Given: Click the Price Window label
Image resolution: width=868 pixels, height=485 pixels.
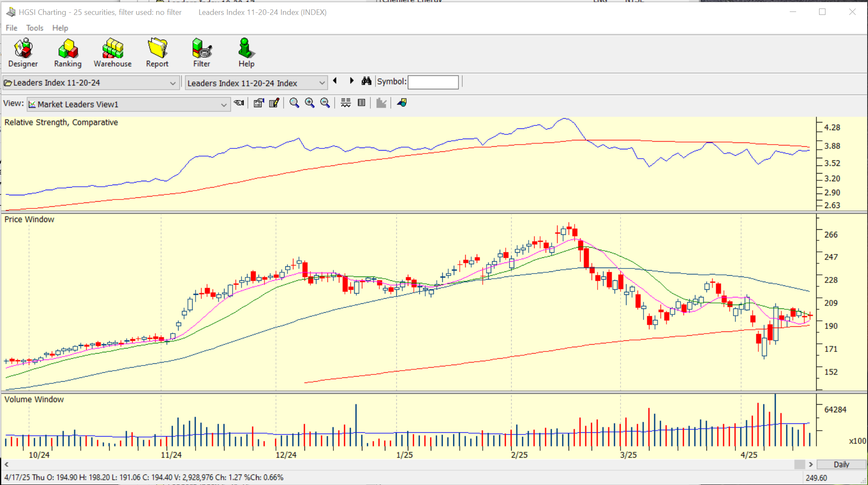Looking at the screenshot, I should tap(29, 220).
